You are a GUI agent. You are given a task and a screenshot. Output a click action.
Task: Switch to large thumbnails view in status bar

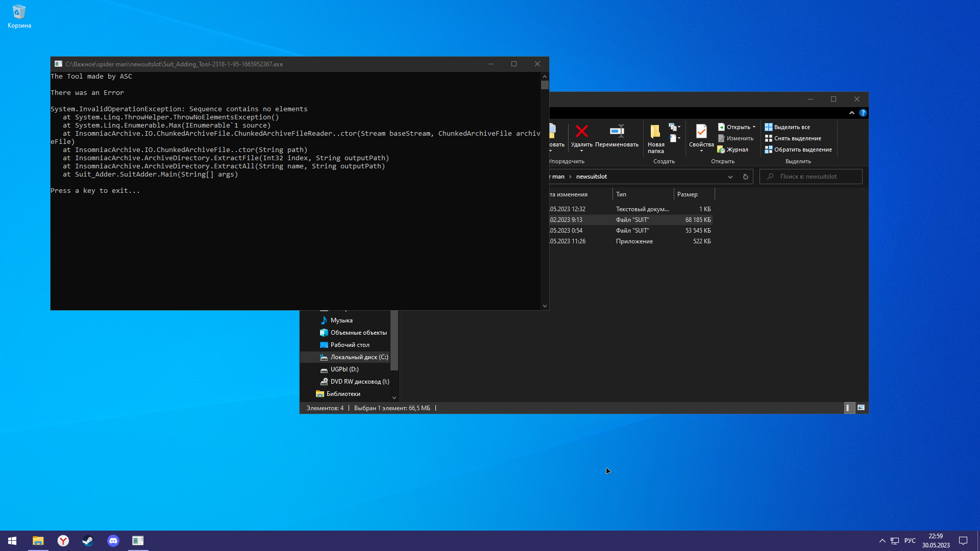tap(861, 408)
